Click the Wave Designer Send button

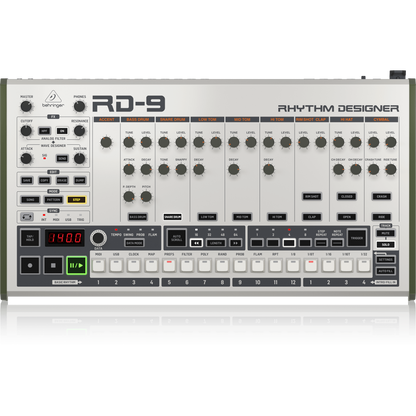(x=62, y=159)
